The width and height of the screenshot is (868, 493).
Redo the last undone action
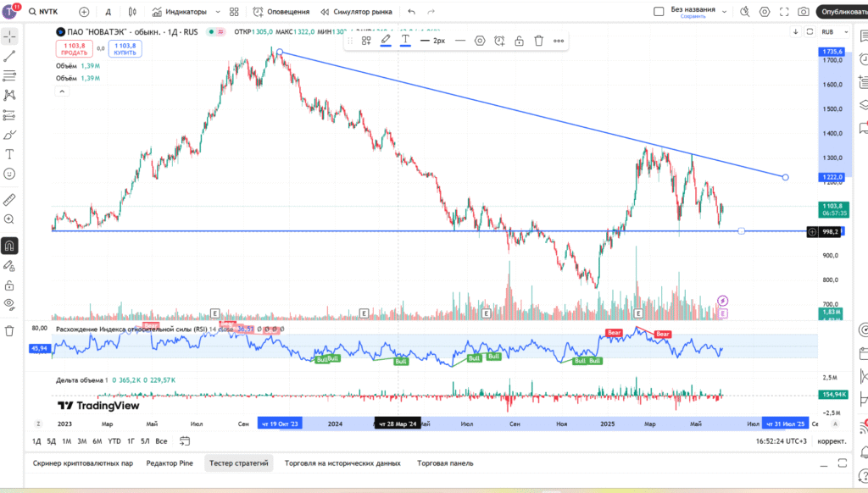(x=431, y=12)
